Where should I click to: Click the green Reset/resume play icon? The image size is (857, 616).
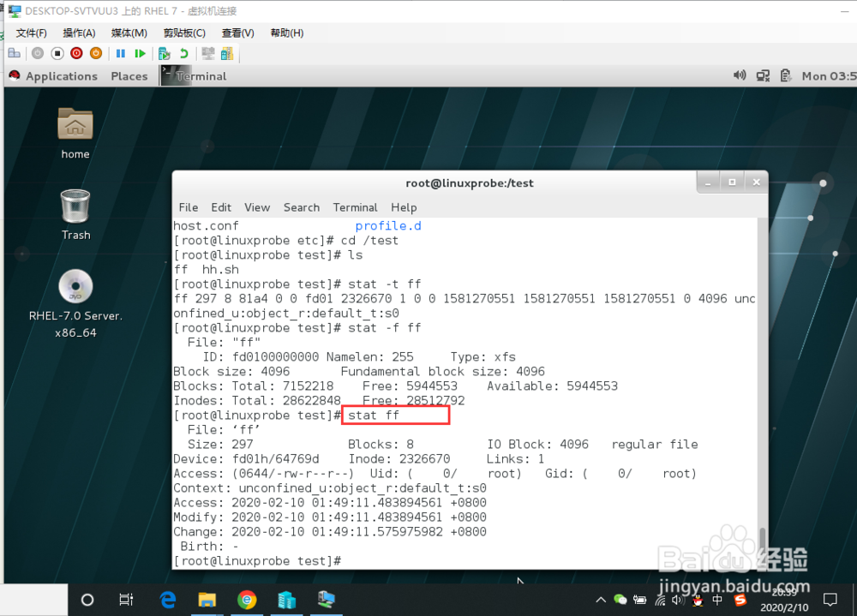click(141, 53)
